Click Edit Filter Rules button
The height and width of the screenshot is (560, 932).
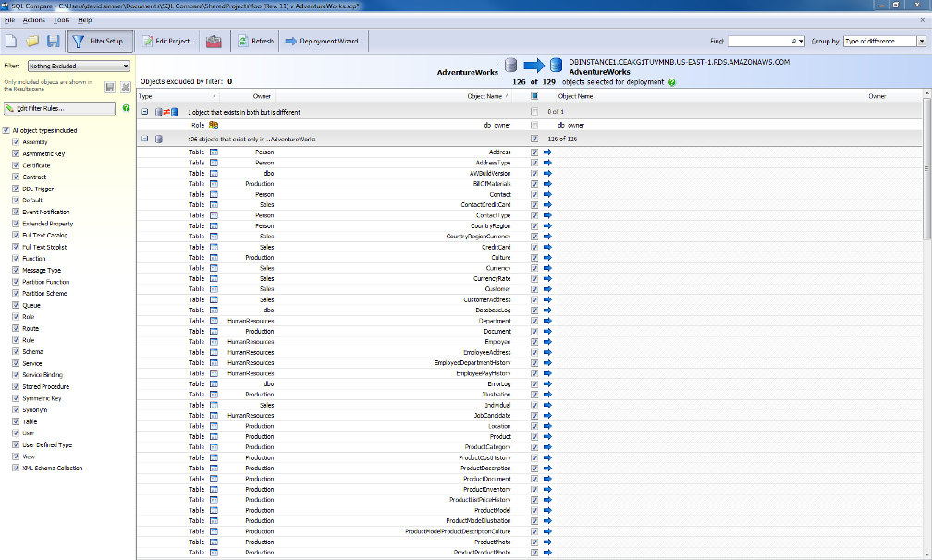[59, 109]
